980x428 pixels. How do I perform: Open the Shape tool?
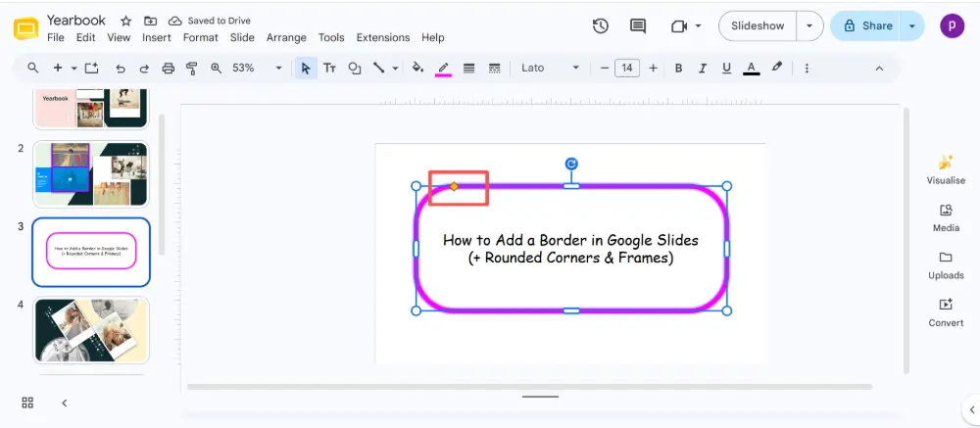point(355,69)
